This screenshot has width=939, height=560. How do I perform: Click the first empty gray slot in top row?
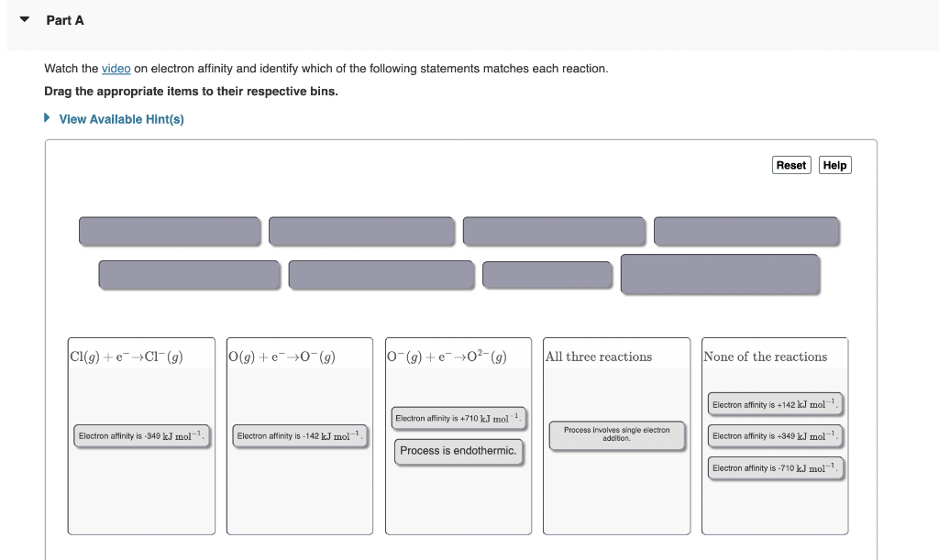170,231
